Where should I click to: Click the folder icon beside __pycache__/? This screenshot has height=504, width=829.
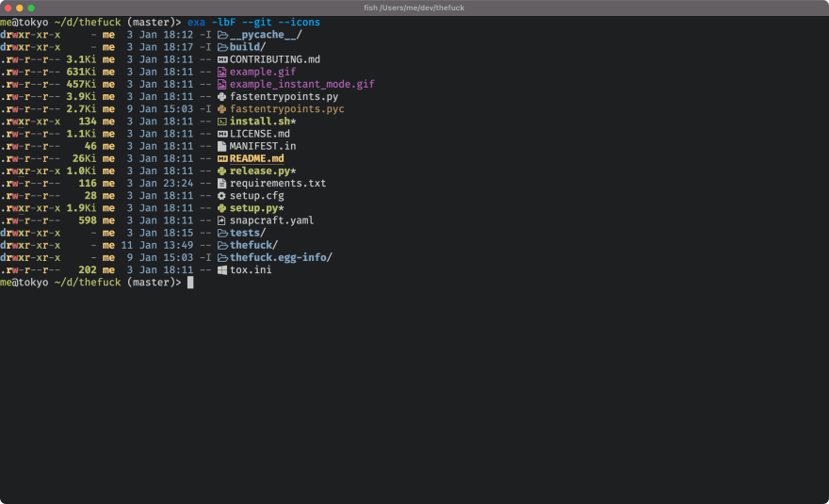coord(222,35)
